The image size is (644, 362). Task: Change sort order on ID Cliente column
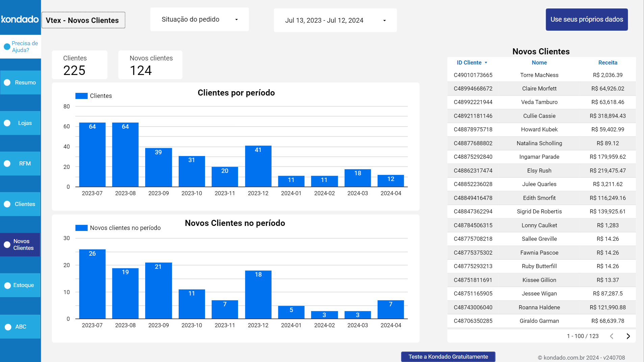click(x=472, y=62)
